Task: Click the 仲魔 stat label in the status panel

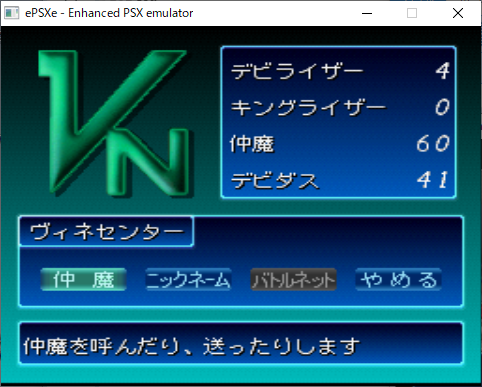Action: pos(252,144)
